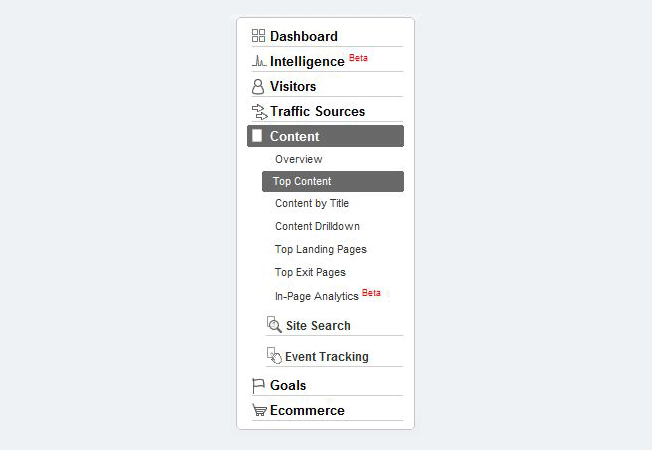Click the Content page icon
The image size is (652, 450).
[257, 136]
